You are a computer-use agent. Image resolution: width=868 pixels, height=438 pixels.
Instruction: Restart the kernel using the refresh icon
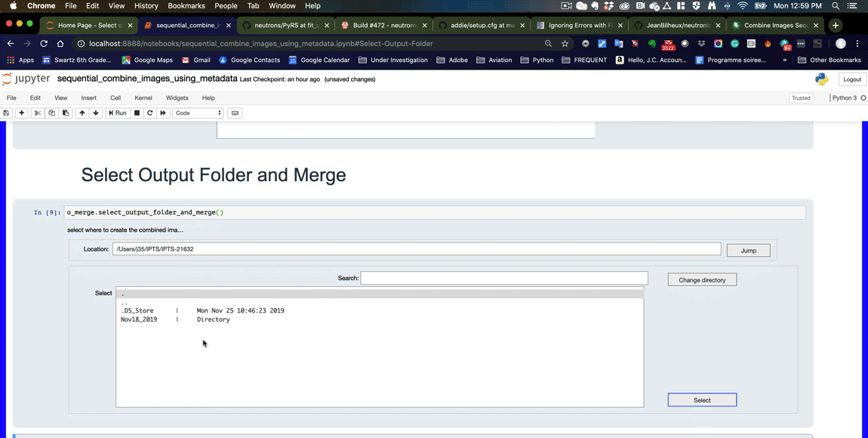click(x=149, y=113)
